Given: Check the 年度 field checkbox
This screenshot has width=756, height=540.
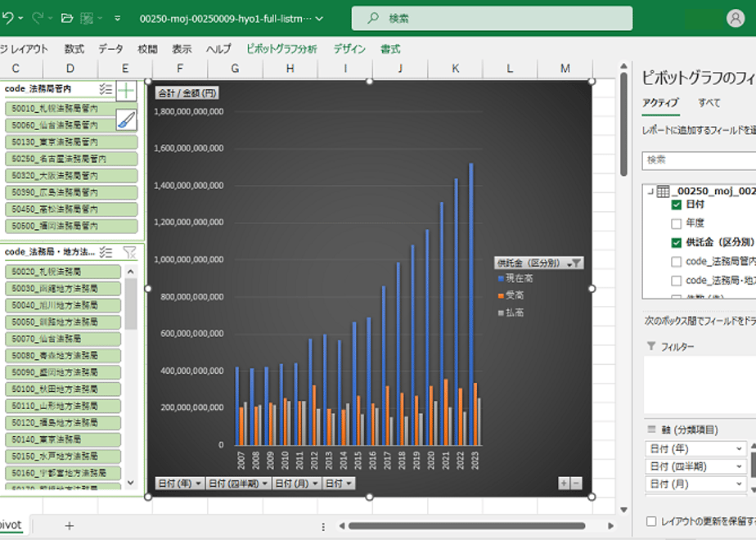Looking at the screenshot, I should tap(677, 223).
